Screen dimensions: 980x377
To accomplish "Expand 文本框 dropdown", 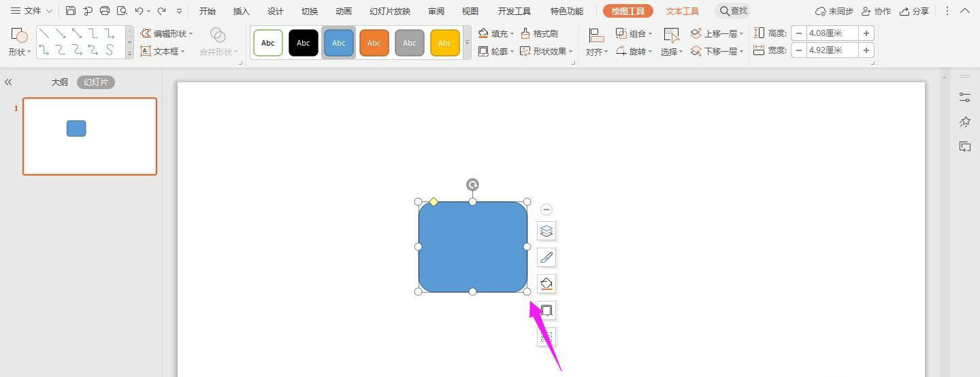I will click(183, 51).
